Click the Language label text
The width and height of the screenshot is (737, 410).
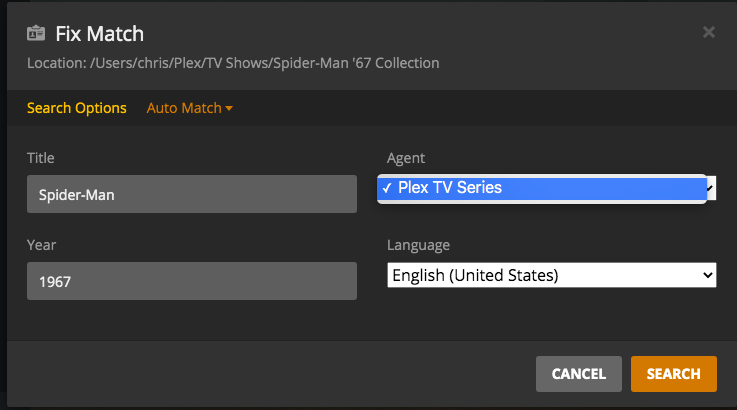click(x=418, y=245)
